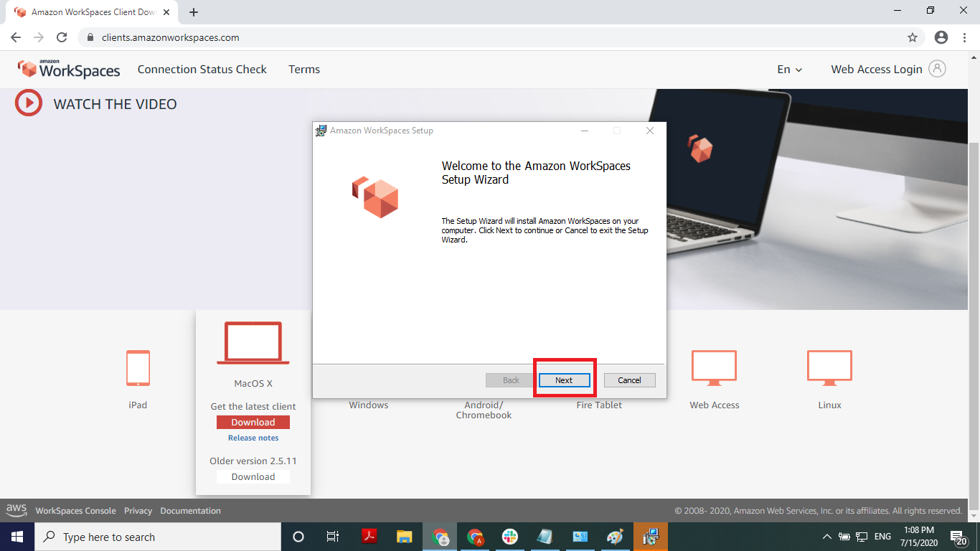This screenshot has width=980, height=551.
Task: Open WorkSpaces Console footer link
Action: tap(75, 511)
